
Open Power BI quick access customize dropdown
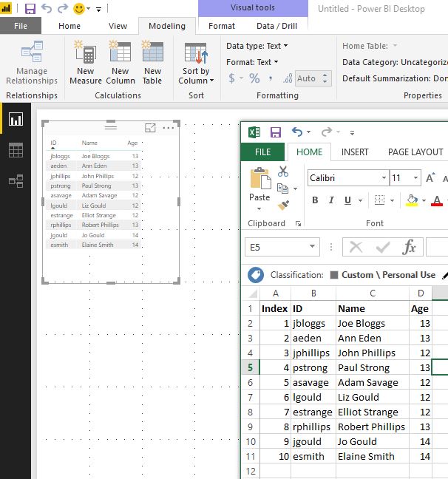point(99,10)
